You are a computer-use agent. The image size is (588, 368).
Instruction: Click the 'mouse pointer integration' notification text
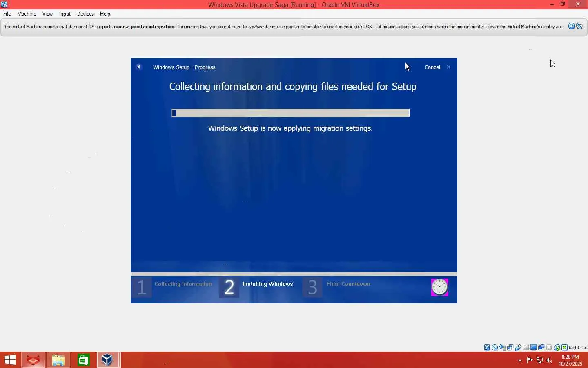tap(144, 27)
